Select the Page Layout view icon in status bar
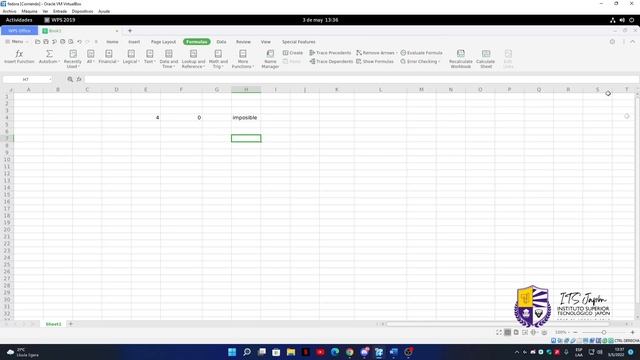The height and width of the screenshot is (360, 640). click(x=516, y=332)
